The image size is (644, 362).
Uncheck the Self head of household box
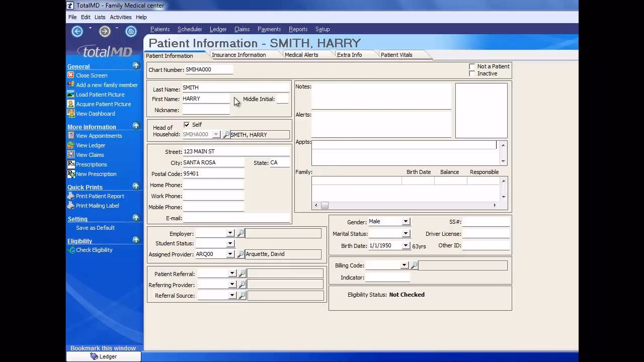coord(186,124)
